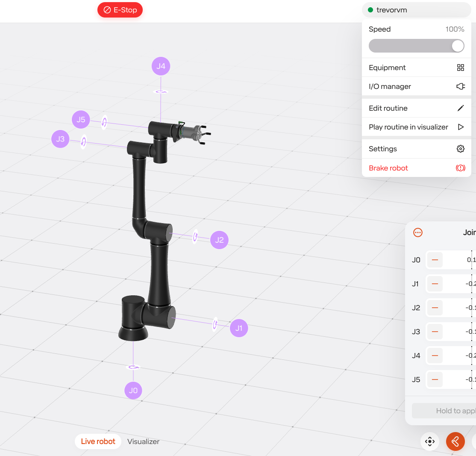Select the J5 joint marker
Image resolution: width=476 pixels, height=456 pixels.
tap(81, 120)
